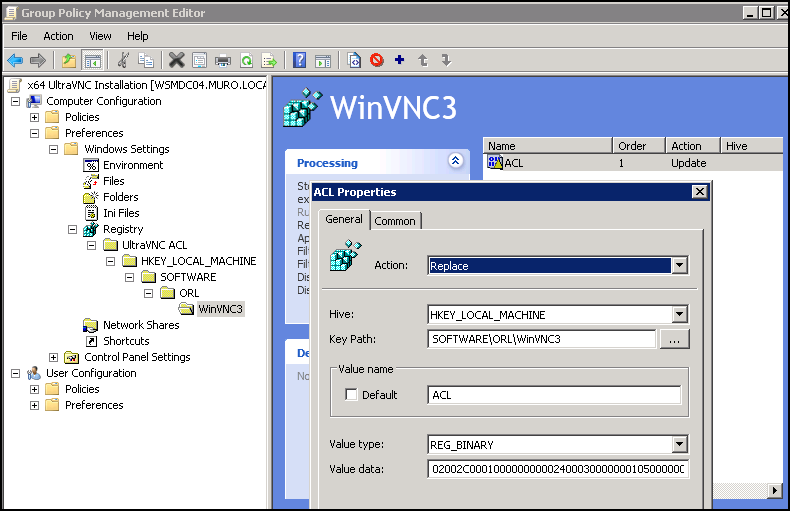Switch to the General tab

coord(344,219)
